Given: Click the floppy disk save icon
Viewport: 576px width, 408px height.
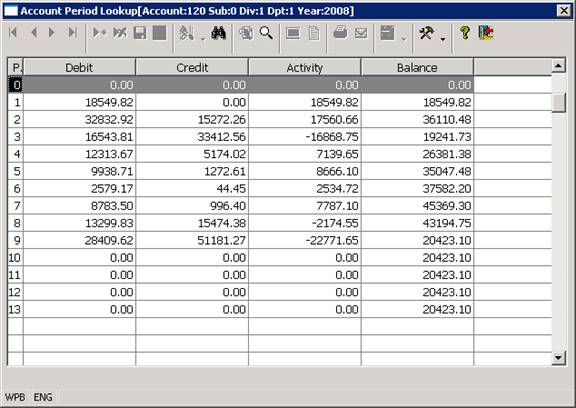Looking at the screenshot, I should click(140, 33).
